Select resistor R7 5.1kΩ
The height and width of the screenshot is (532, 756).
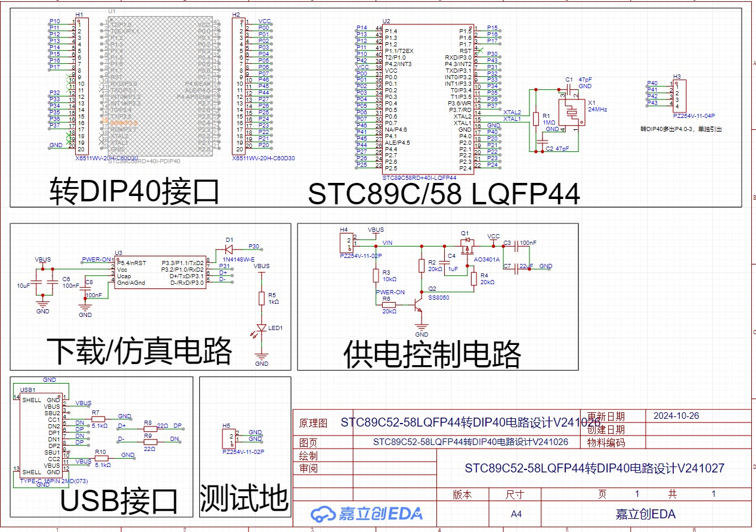click(98, 419)
